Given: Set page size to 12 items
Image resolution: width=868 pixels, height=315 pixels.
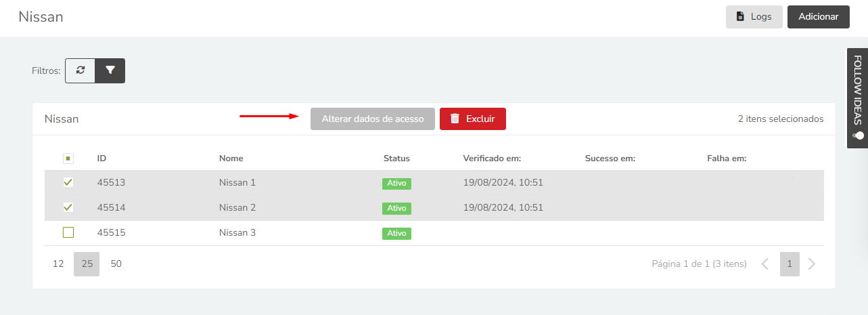Looking at the screenshot, I should pos(58,264).
